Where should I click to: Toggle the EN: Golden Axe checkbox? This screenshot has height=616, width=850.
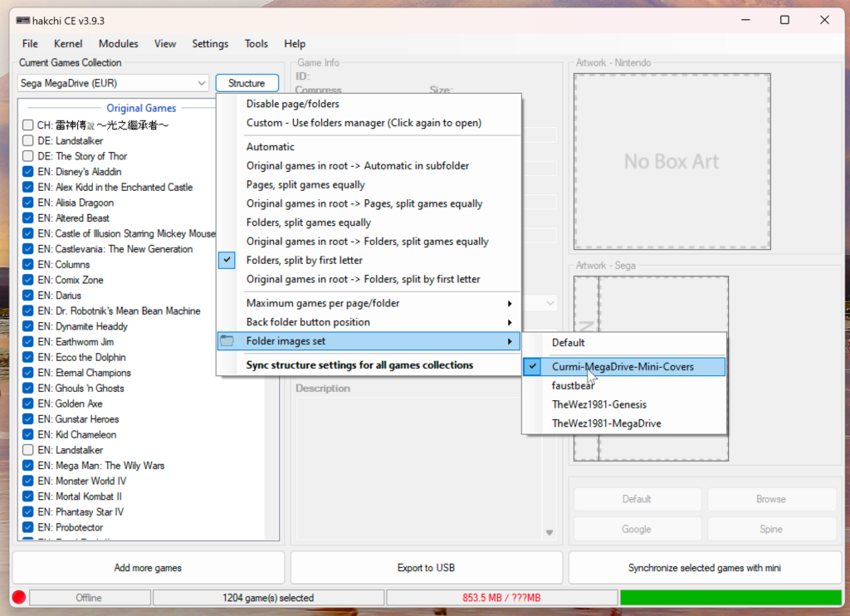(x=28, y=403)
